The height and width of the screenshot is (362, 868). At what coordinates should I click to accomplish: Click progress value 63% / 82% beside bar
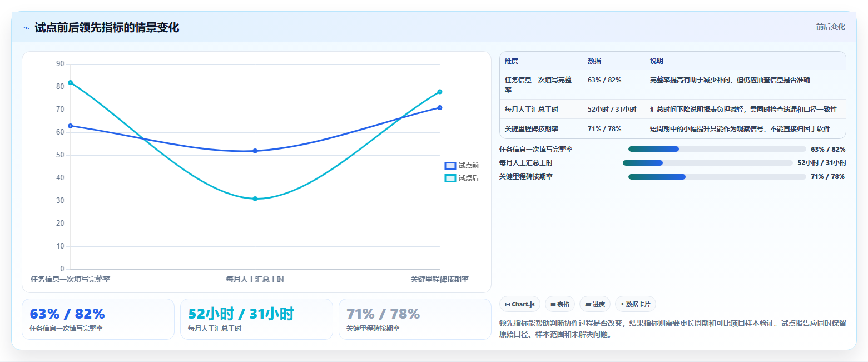click(x=828, y=149)
